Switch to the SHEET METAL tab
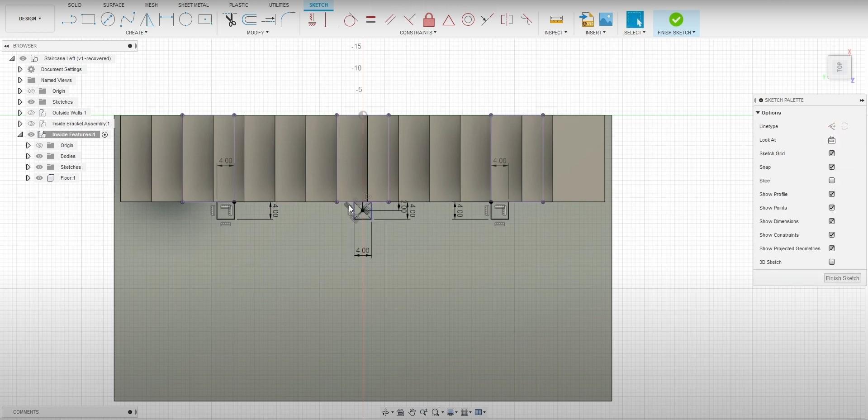This screenshot has height=420, width=868. (x=193, y=5)
